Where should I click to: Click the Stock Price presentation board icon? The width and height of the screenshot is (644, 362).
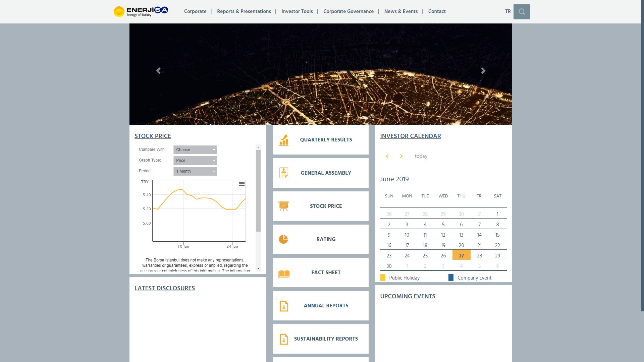(x=284, y=206)
